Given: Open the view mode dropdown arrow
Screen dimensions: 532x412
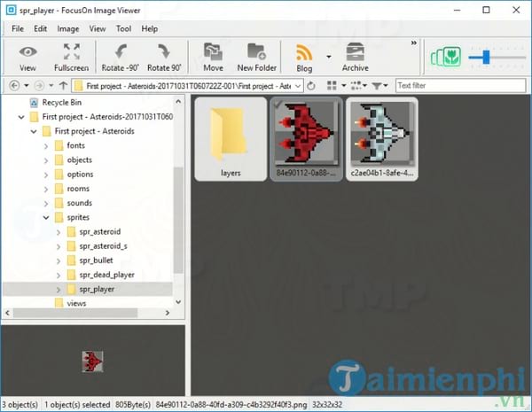Looking at the screenshot, I should pos(344,85).
